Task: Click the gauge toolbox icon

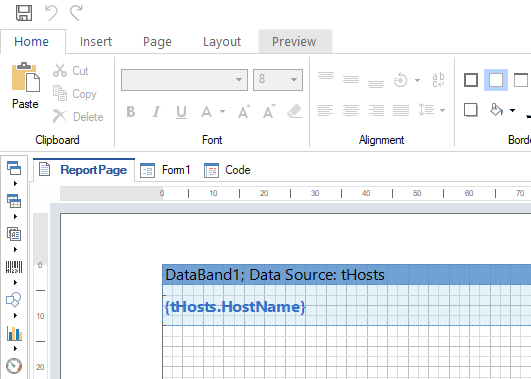Action: point(14,366)
